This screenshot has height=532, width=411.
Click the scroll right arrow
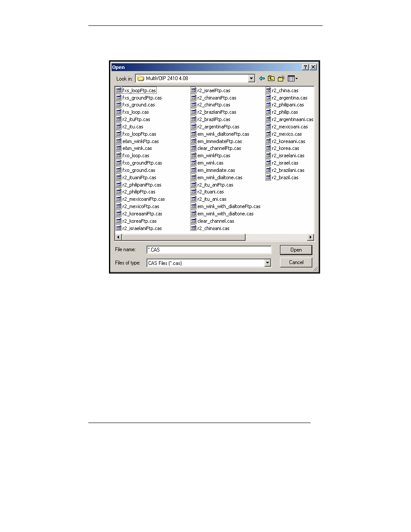click(311, 237)
